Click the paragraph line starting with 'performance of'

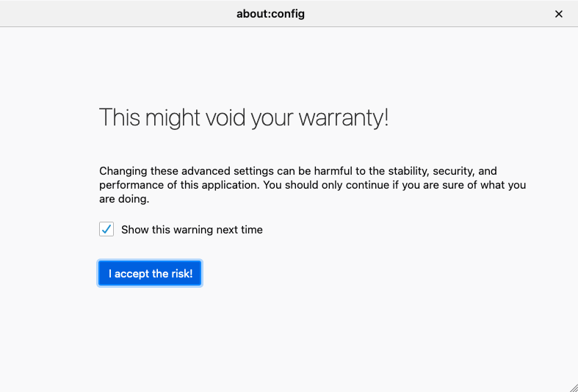tap(312, 185)
